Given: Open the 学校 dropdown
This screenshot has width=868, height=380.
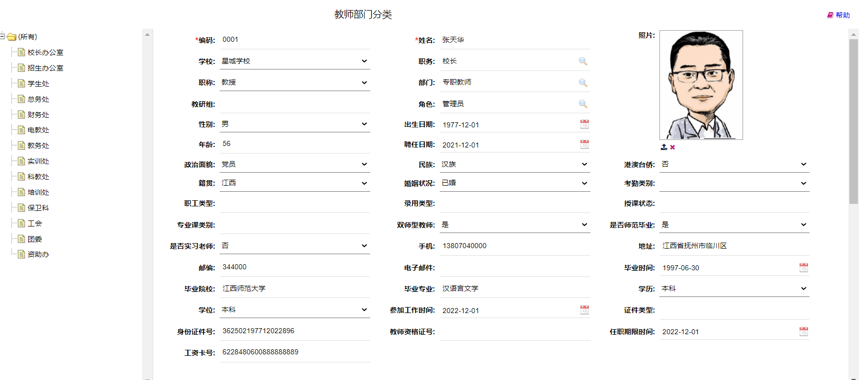Looking at the screenshot, I should click(295, 61).
